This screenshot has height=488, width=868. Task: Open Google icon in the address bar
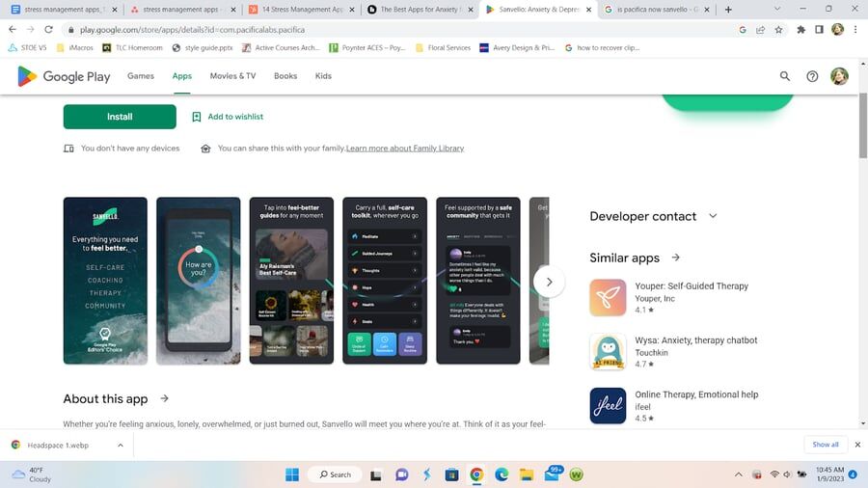pyautogui.click(x=743, y=30)
